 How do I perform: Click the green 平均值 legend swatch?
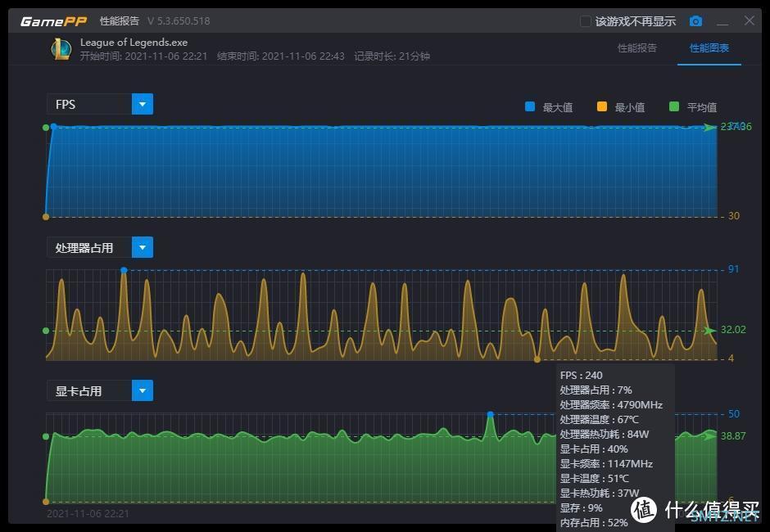pyautogui.click(x=674, y=106)
